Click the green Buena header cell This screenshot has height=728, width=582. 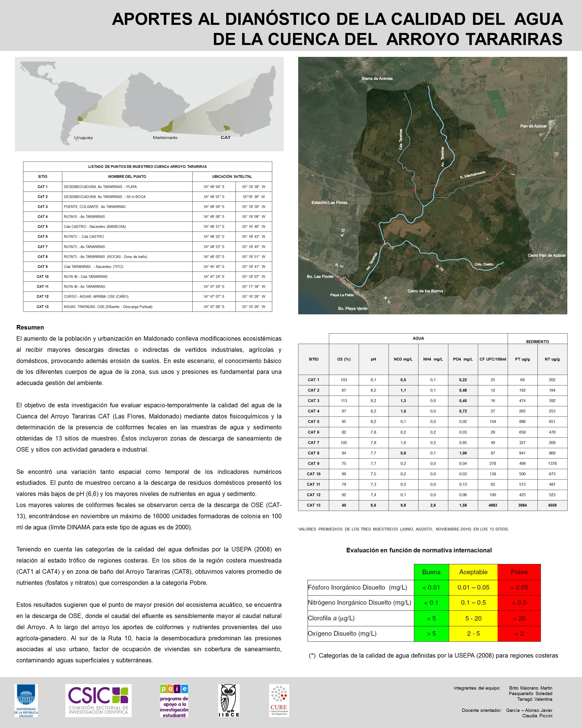(431, 572)
